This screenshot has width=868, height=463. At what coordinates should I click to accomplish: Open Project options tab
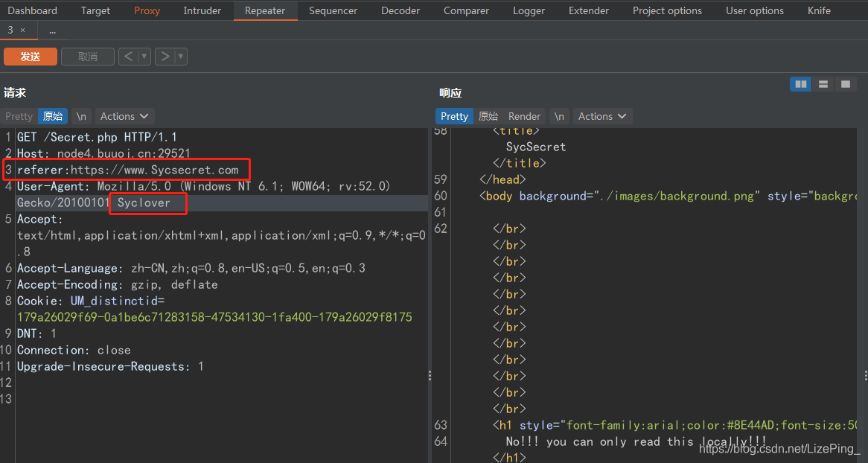pyautogui.click(x=667, y=10)
